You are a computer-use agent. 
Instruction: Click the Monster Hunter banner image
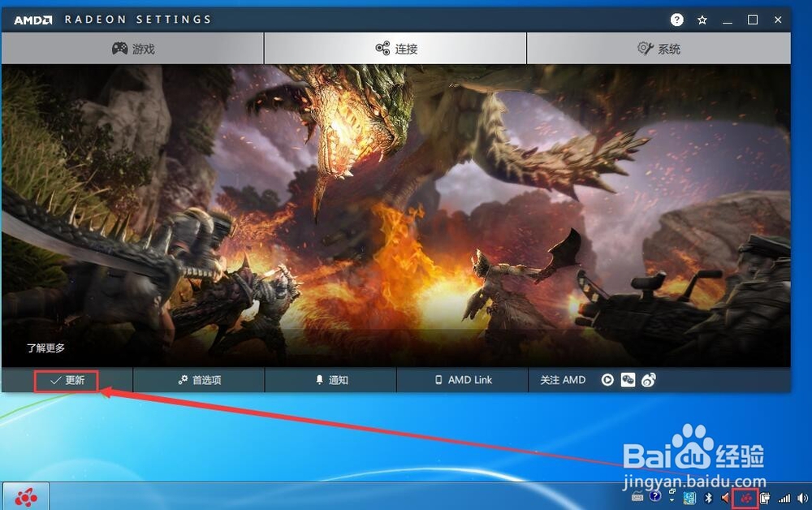(x=396, y=215)
